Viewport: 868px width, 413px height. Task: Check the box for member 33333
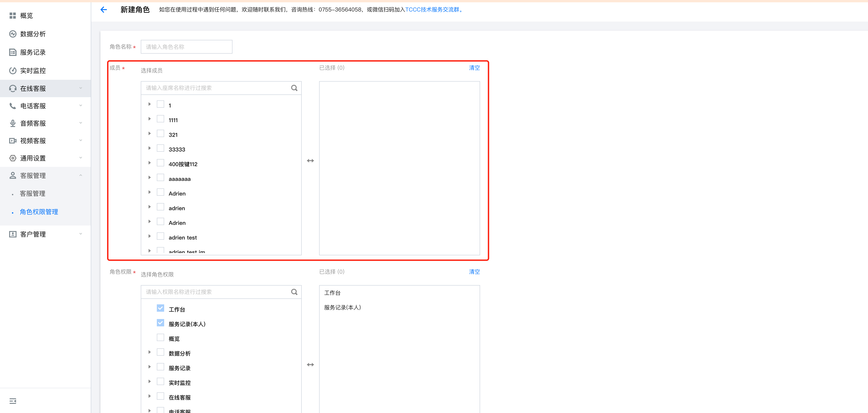point(160,149)
